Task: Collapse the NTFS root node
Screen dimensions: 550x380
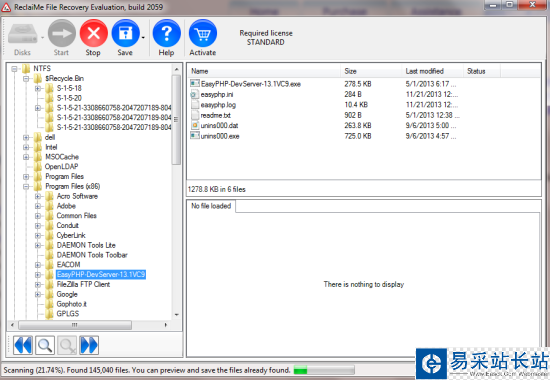Action: (x=14, y=69)
